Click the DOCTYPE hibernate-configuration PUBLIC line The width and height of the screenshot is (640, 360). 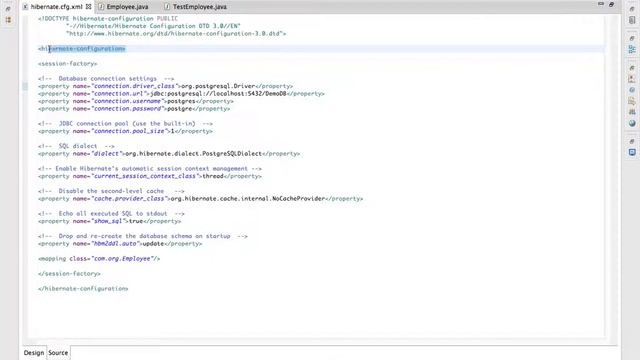[108, 19]
